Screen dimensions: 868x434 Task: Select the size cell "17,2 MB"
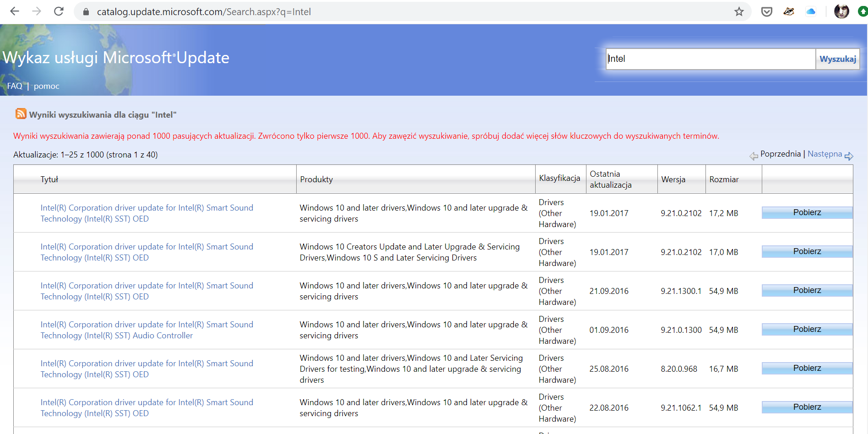[x=724, y=213]
